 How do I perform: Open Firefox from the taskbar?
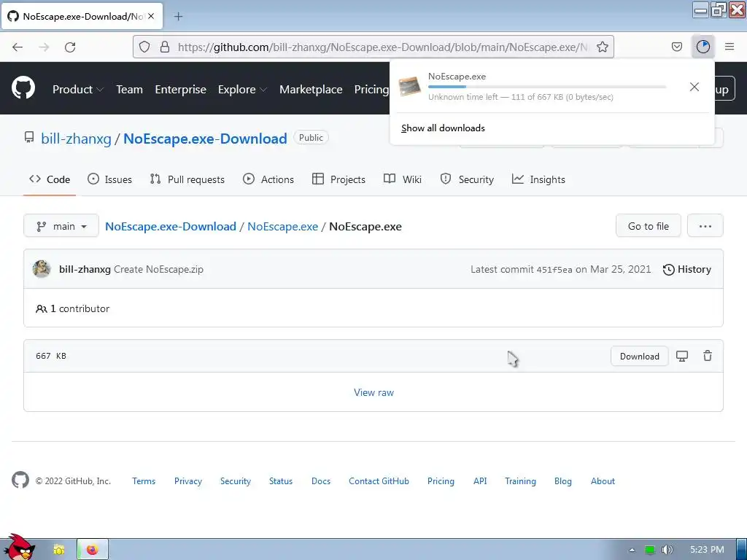pyautogui.click(x=93, y=550)
